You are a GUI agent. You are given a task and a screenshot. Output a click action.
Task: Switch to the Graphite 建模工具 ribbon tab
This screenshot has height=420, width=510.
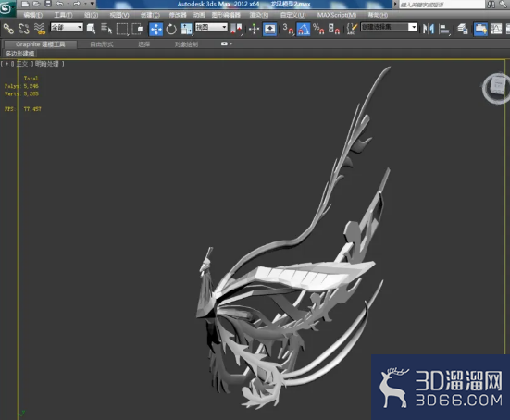click(x=40, y=44)
